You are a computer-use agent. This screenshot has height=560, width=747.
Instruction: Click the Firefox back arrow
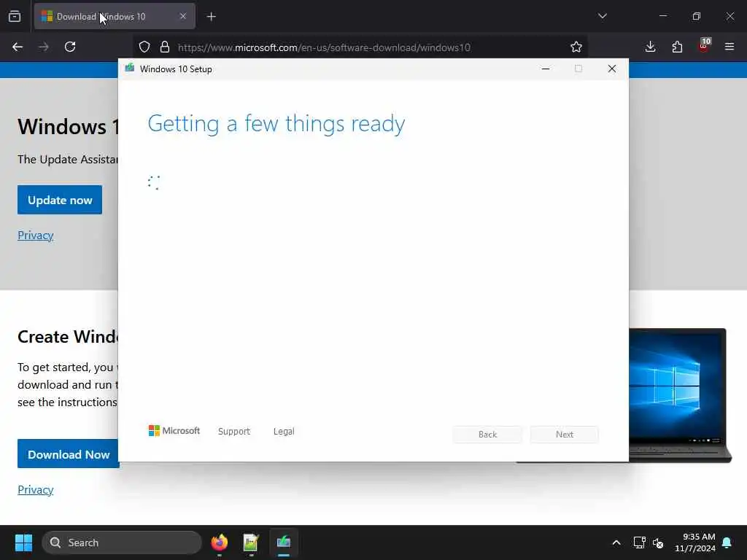coord(18,47)
